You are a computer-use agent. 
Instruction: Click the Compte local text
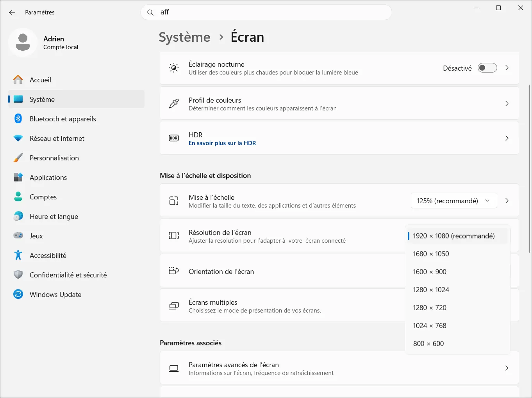click(x=61, y=47)
